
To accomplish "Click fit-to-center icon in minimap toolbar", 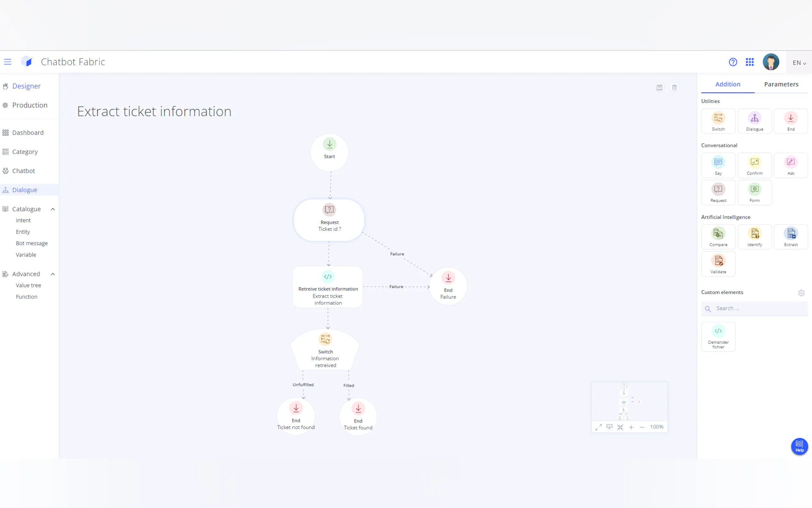I will coord(620,427).
